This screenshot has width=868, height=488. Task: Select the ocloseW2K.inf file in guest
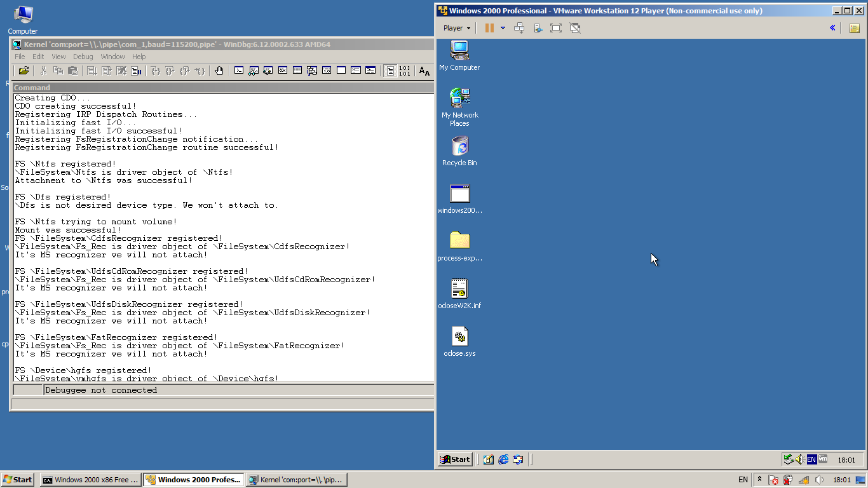point(459,294)
